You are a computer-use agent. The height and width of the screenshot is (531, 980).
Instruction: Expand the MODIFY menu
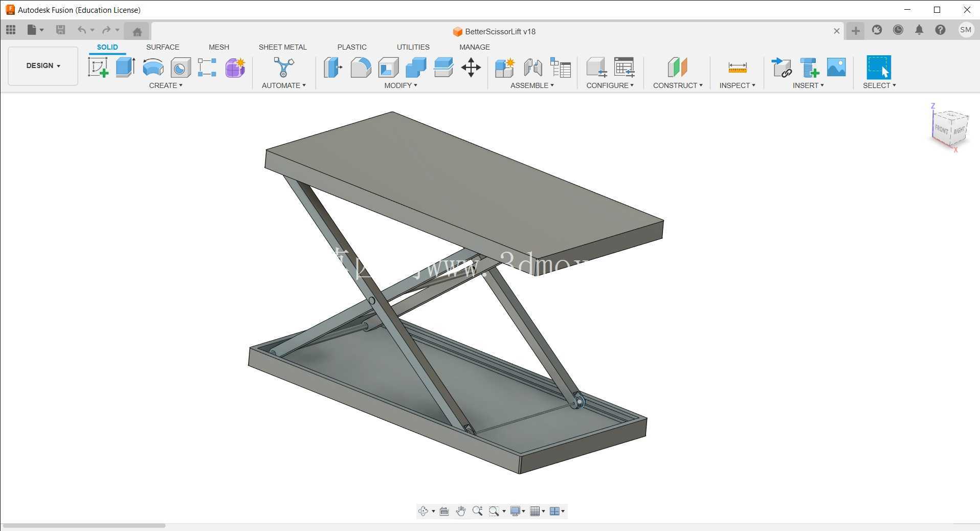coord(401,85)
